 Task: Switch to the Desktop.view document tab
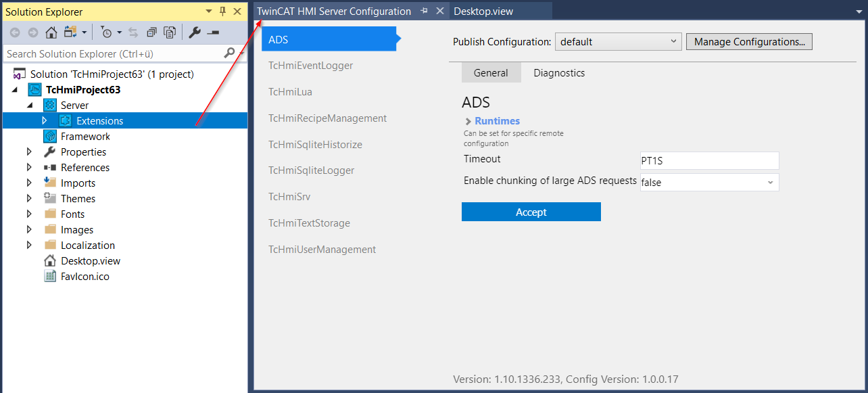(x=483, y=11)
